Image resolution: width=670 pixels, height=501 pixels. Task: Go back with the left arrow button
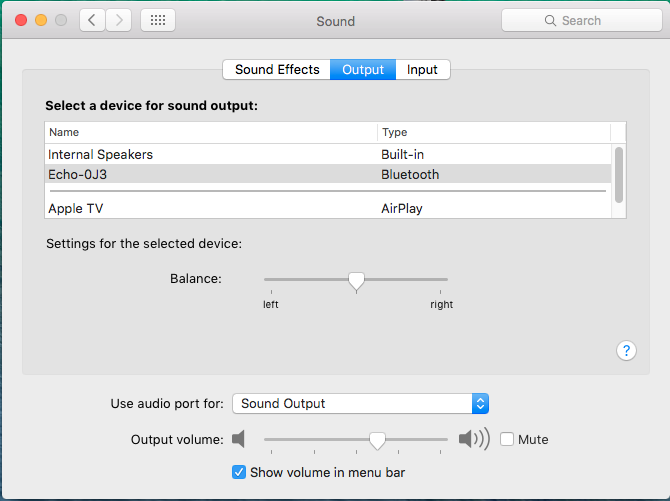pos(92,20)
